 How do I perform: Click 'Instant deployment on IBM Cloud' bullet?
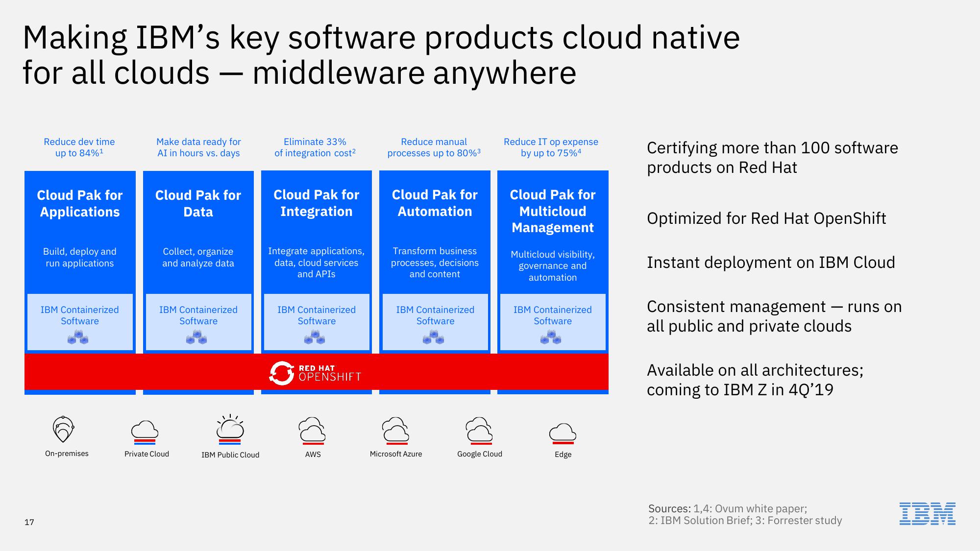[771, 263]
